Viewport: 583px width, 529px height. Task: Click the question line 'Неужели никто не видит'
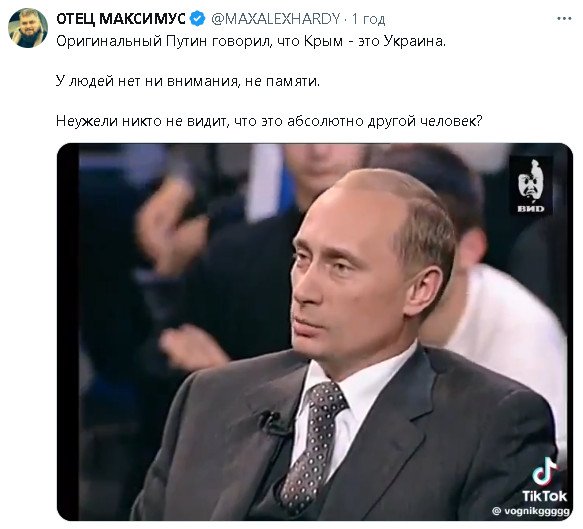(269, 121)
